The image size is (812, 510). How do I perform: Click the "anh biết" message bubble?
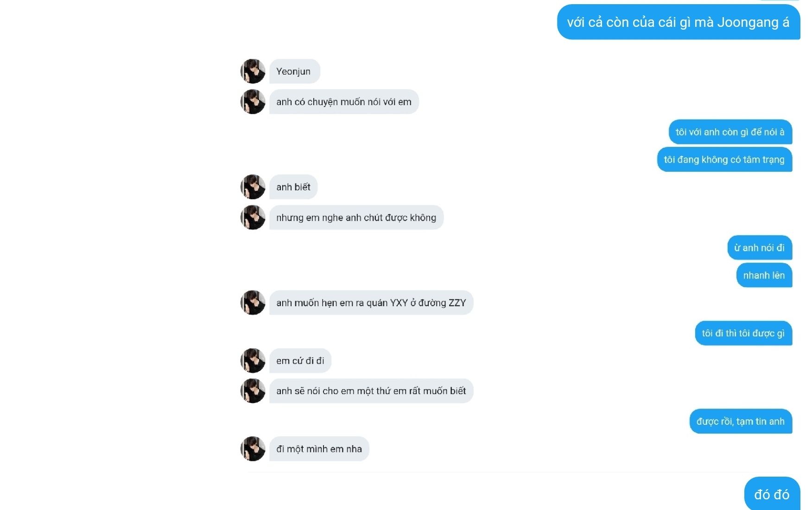[293, 187]
